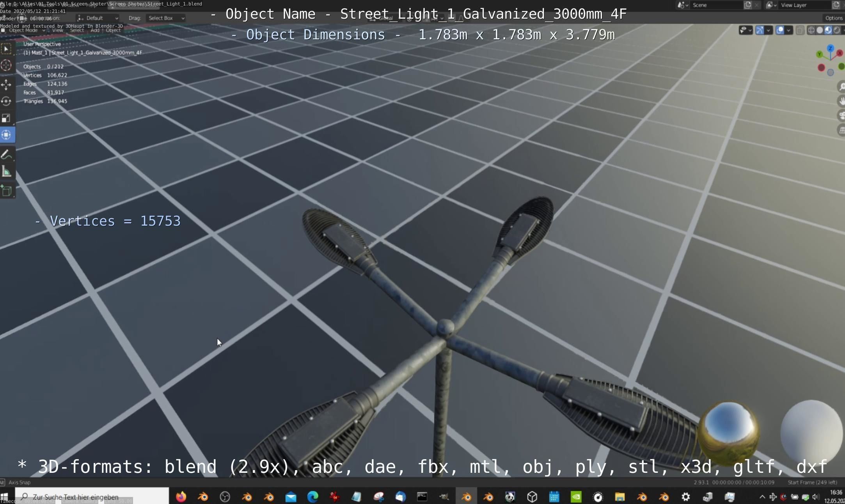Select the Add Cube tool
The width and height of the screenshot is (845, 504).
(x=6, y=191)
